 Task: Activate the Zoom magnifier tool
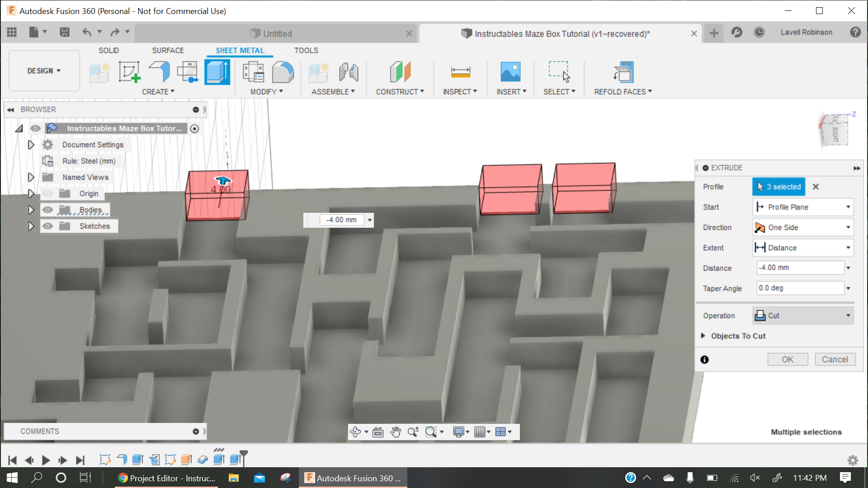tap(413, 432)
